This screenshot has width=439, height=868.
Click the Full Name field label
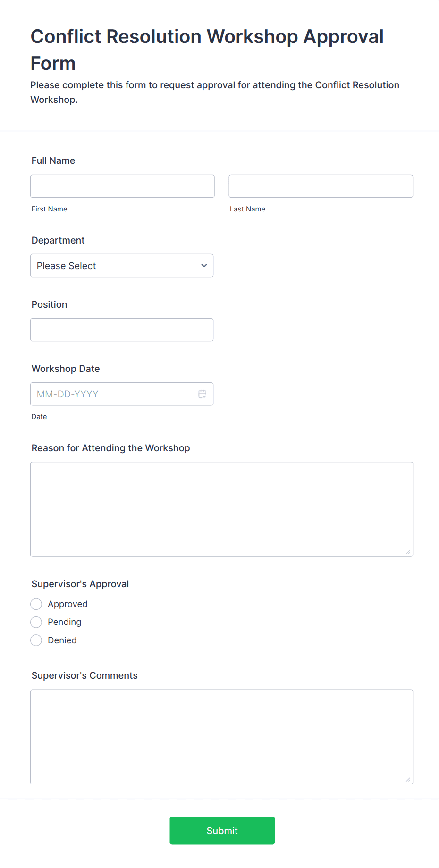pyautogui.click(x=53, y=160)
